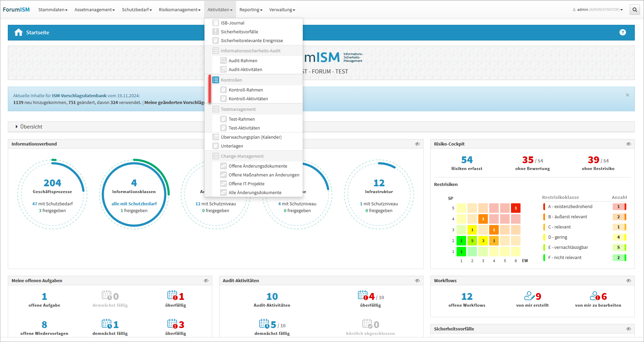Screen dimensions: 644x342
Task: Click the ISB-Journal menu icon
Action: 215,23
